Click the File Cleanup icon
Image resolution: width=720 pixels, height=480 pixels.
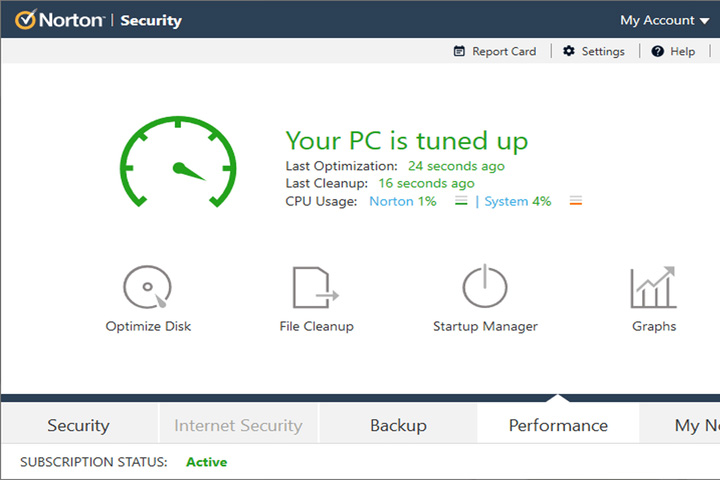[316, 287]
